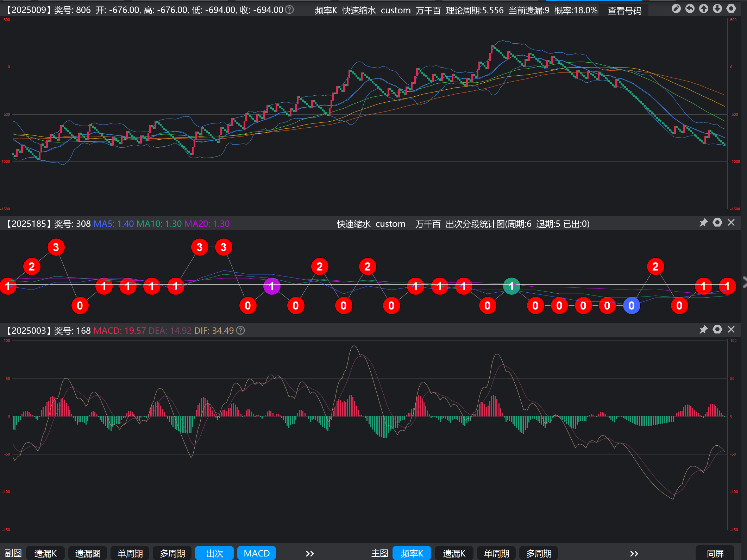747x560 pixels.
Task: Expand more sub-chart options double chevron
Action: (x=310, y=554)
